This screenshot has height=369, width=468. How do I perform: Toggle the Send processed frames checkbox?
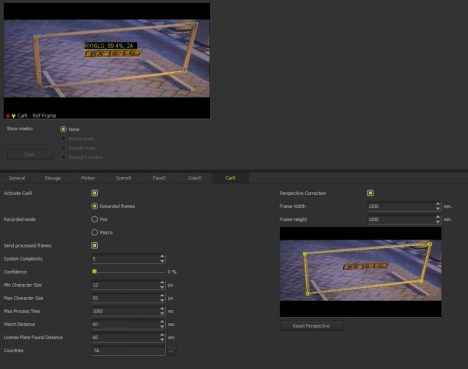94,246
